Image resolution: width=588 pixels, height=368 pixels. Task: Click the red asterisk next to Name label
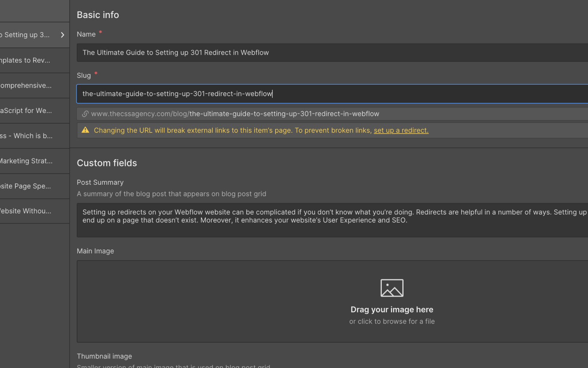point(101,32)
